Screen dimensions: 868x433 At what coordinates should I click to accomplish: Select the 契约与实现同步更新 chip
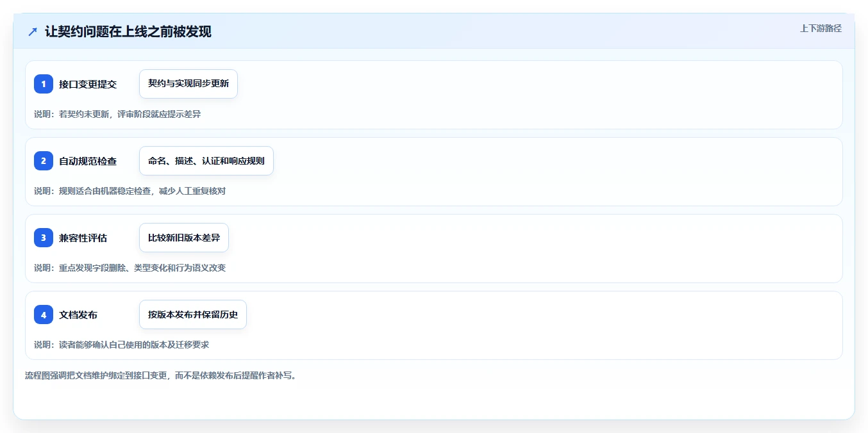tap(188, 84)
